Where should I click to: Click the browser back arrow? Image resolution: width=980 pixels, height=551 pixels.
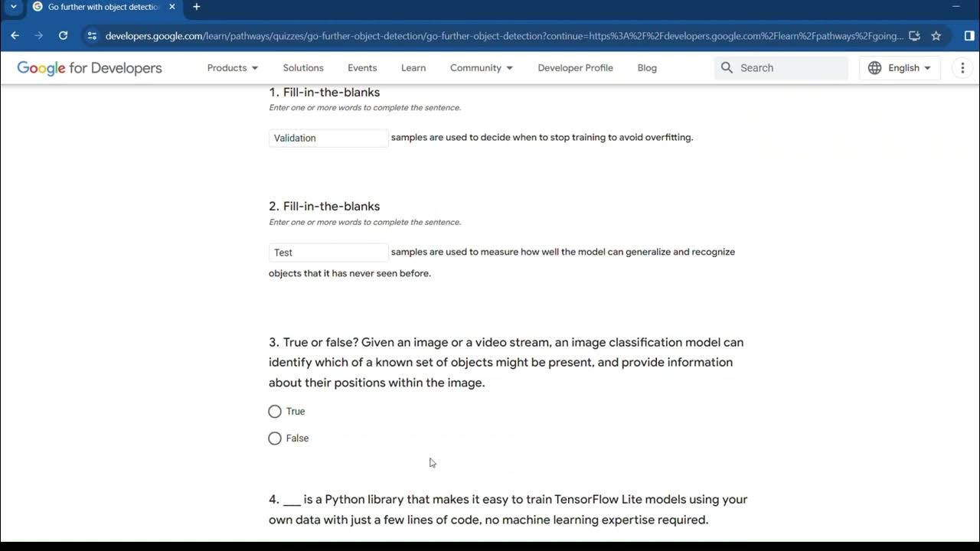(x=15, y=35)
